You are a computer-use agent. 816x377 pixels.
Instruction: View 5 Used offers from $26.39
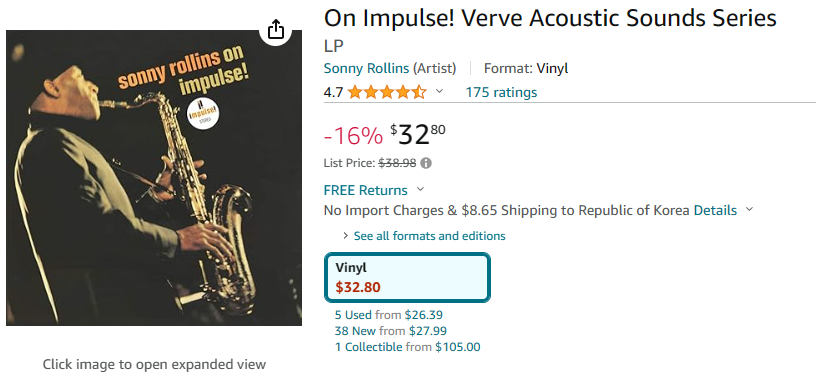pyautogui.click(x=389, y=315)
